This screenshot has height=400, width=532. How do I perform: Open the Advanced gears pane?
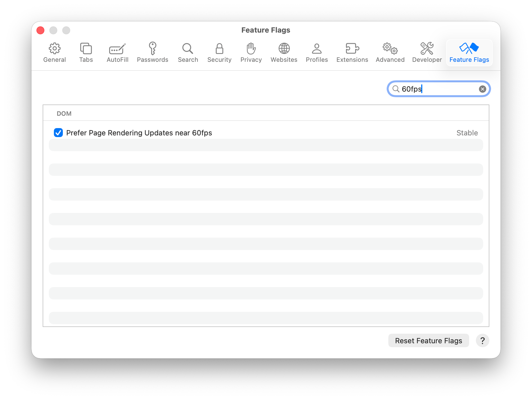(x=390, y=53)
